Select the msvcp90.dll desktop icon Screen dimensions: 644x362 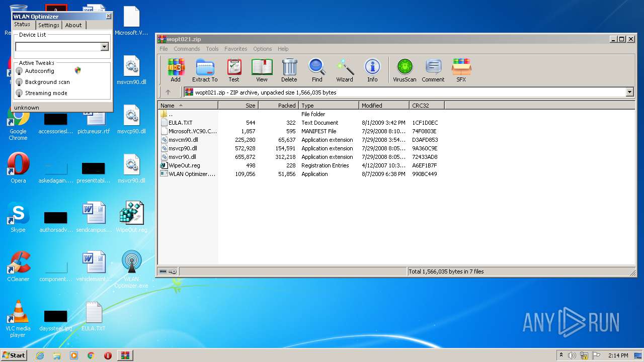tap(131, 119)
